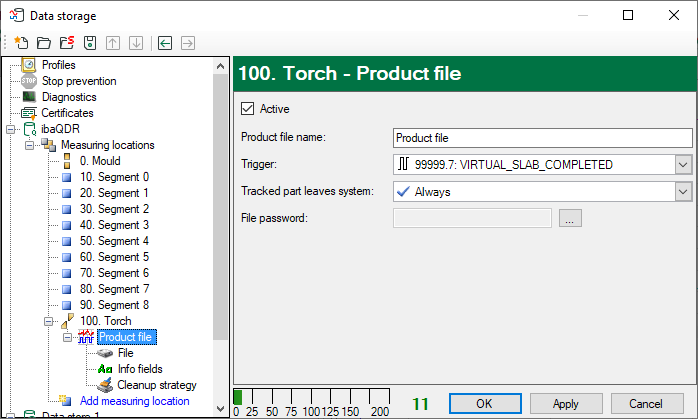Maximize the Data storage window
Image resolution: width=698 pixels, height=419 pixels.
tap(628, 15)
